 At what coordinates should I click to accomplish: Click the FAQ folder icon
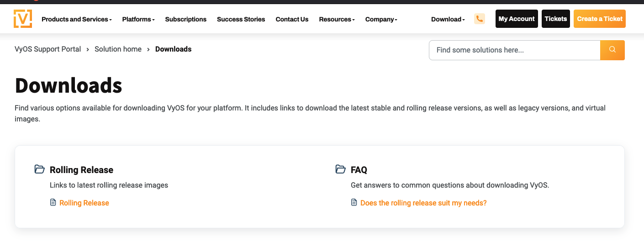point(340,169)
